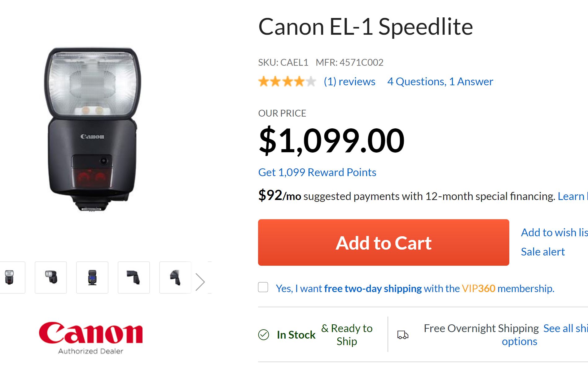Click the In Stock checkmark icon
The image size is (588, 382).
coord(264,335)
